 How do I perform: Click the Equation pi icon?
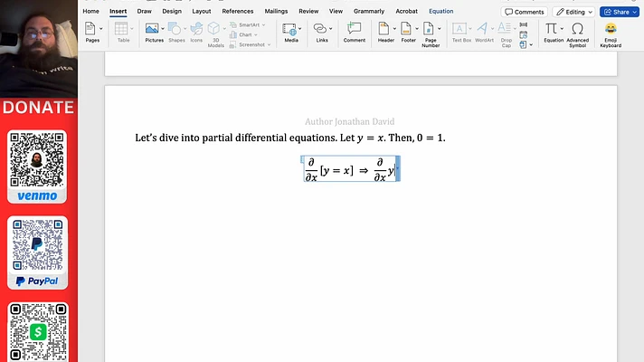(x=551, y=29)
